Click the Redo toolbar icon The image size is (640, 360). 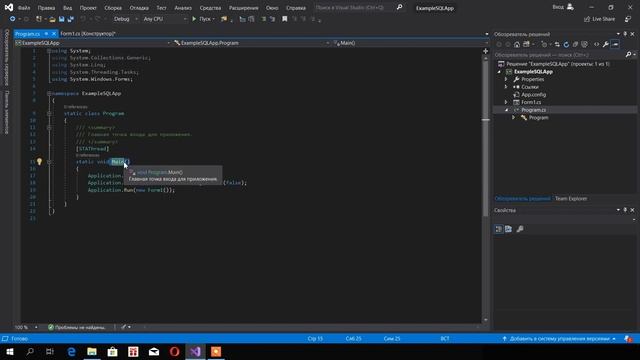coord(98,19)
